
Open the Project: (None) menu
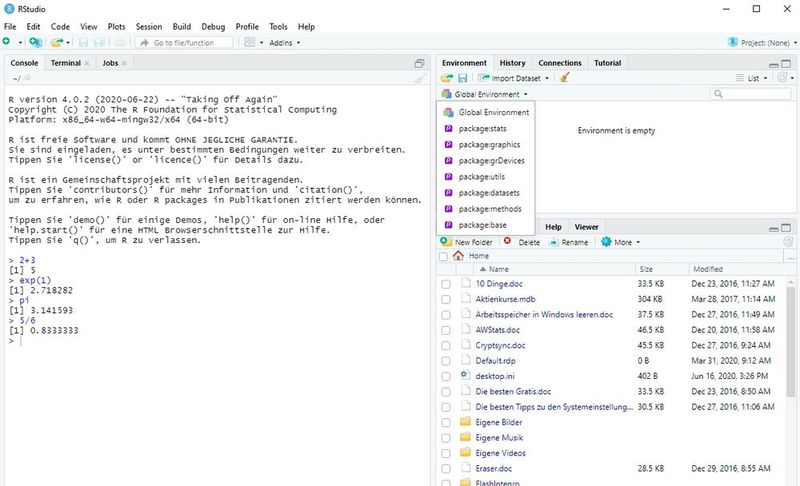point(762,43)
